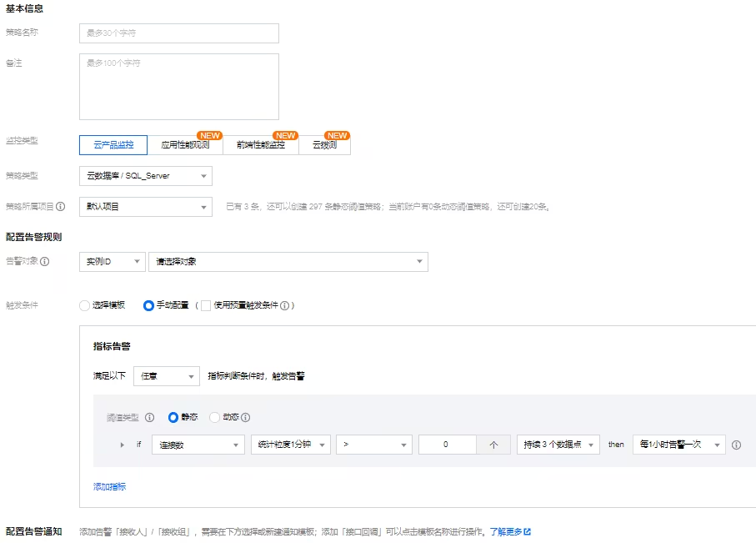Click the info icon next to 动态 option

[246, 418]
